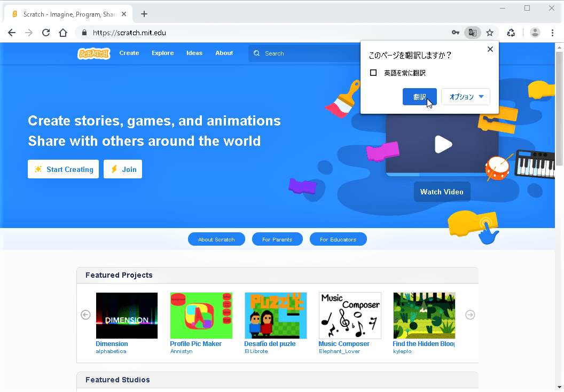Screen dimensions: 564x392
Task: Open the Profile Pic Maker thumbnail
Action: (201, 316)
